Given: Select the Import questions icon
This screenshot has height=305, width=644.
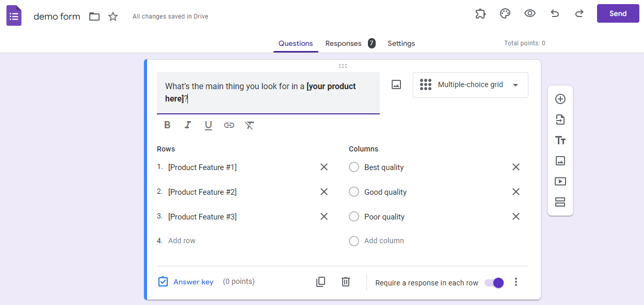Looking at the screenshot, I should pyautogui.click(x=560, y=120).
